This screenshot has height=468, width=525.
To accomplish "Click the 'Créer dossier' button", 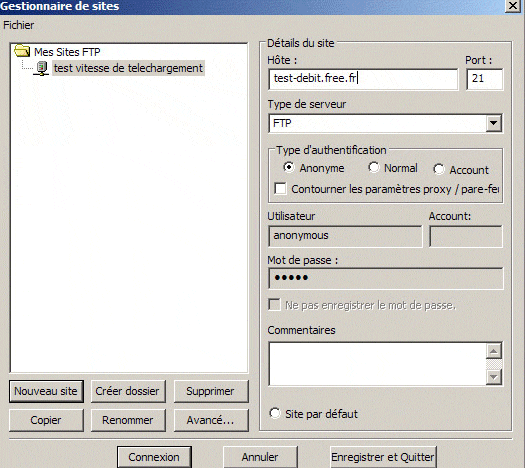I will (x=128, y=391).
